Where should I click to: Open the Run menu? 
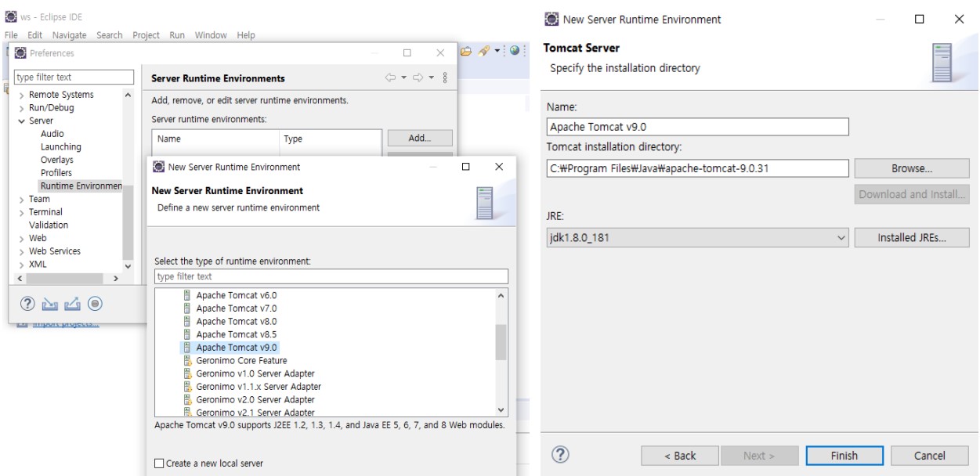pyautogui.click(x=177, y=35)
